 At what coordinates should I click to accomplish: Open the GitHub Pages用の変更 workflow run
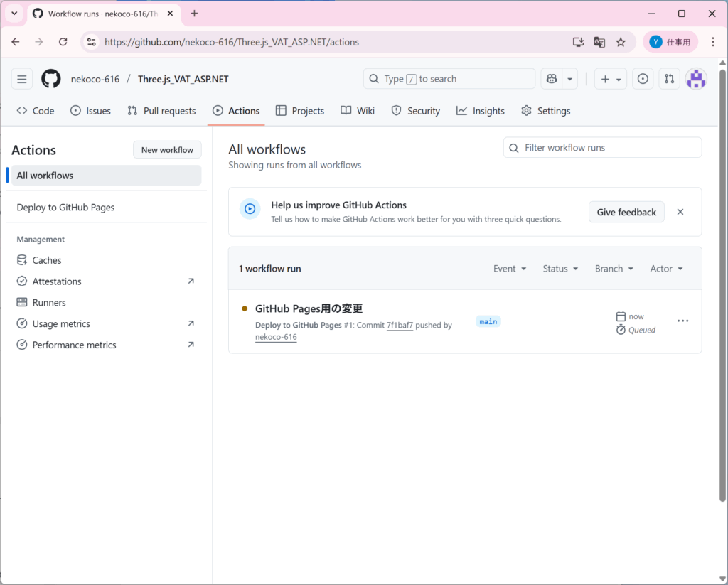[309, 308]
